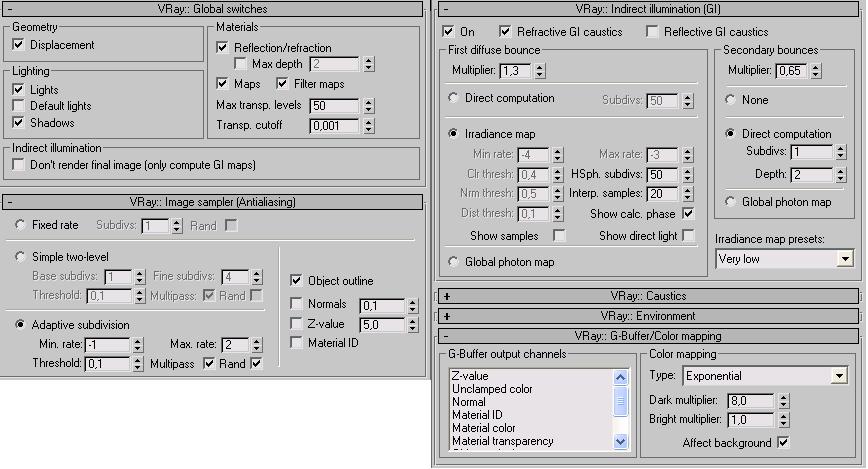The height and width of the screenshot is (469, 868).
Task: Click adaptive subdivision Min. rate field
Action: coord(107,345)
